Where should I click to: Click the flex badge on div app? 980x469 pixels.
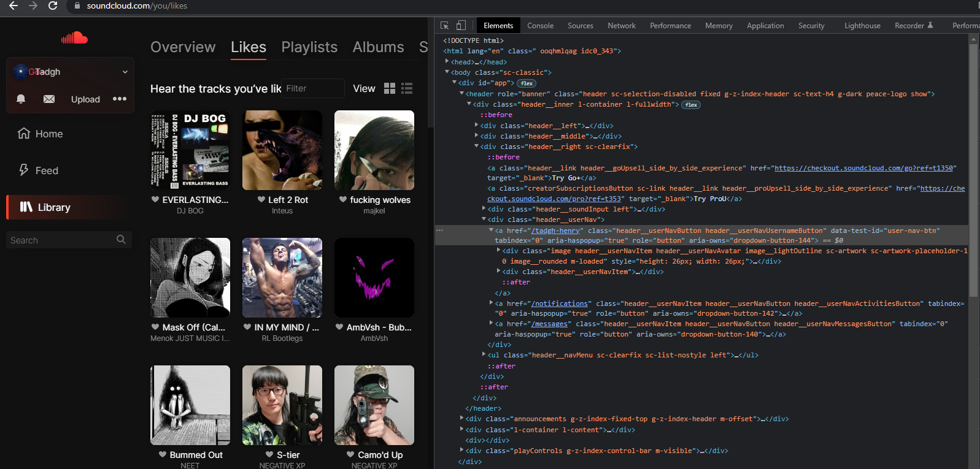click(527, 83)
